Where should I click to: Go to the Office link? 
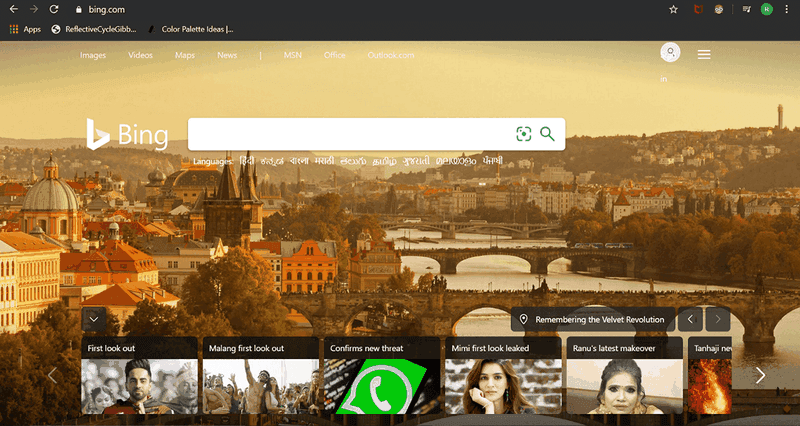pyautogui.click(x=334, y=55)
